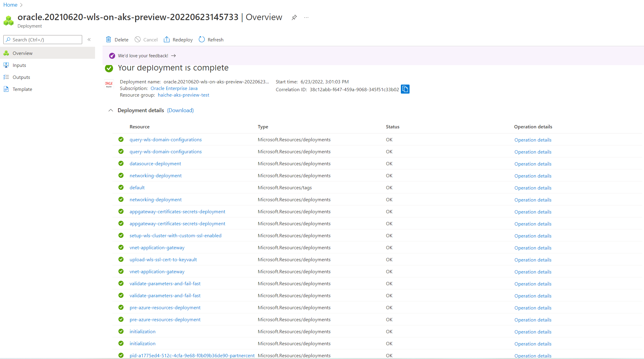Open haiche-aks-preview-test resource group

[x=183, y=95]
